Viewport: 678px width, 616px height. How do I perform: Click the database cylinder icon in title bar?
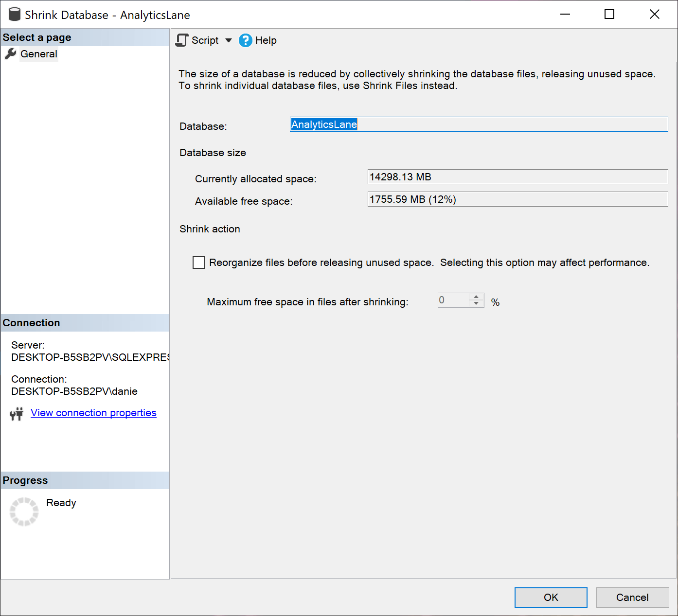(x=15, y=15)
